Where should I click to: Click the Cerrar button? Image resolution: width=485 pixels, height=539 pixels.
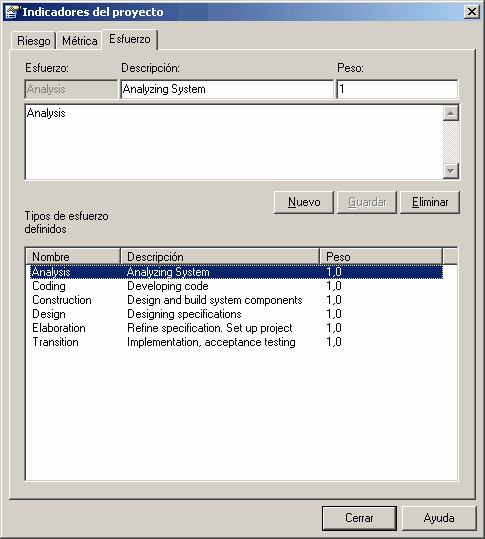point(359,518)
